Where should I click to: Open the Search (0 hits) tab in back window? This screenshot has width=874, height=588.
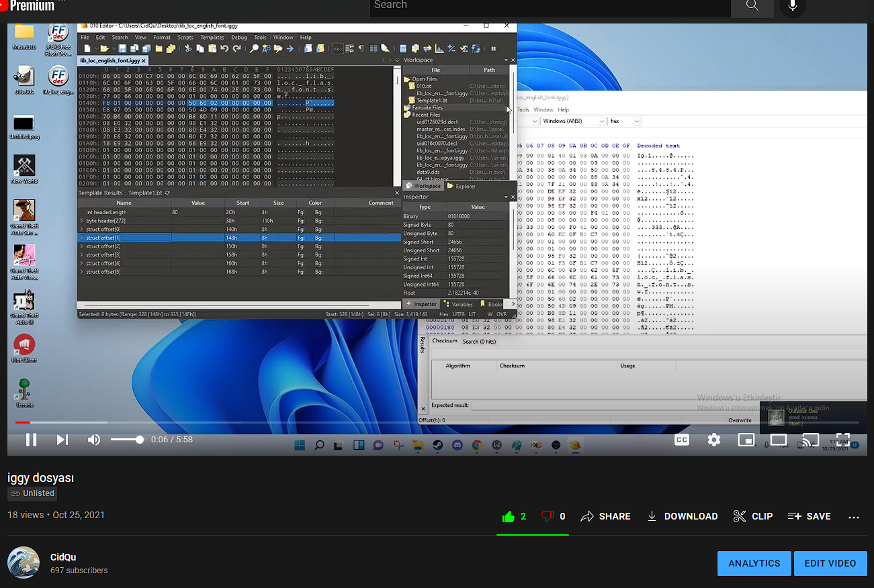[479, 342]
